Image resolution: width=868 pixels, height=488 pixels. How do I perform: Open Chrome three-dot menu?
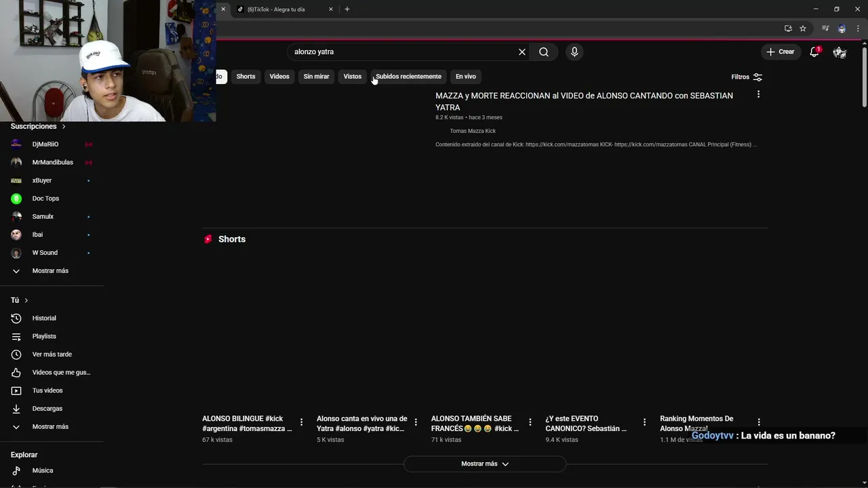(x=858, y=28)
